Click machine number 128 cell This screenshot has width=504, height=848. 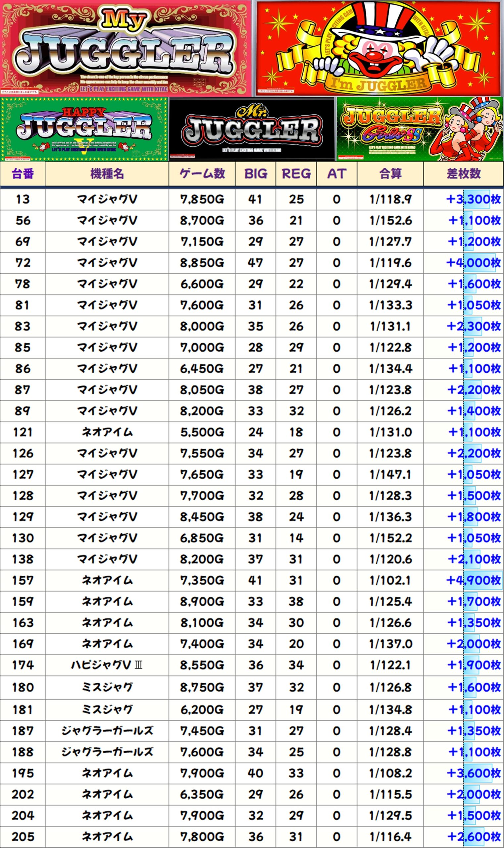[23, 496]
